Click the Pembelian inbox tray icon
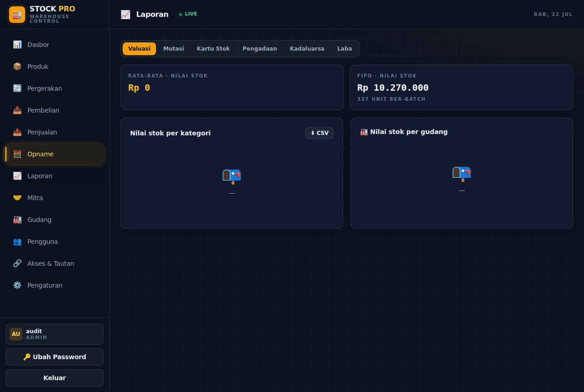Viewport: 584px width, 392px height. tap(17, 110)
